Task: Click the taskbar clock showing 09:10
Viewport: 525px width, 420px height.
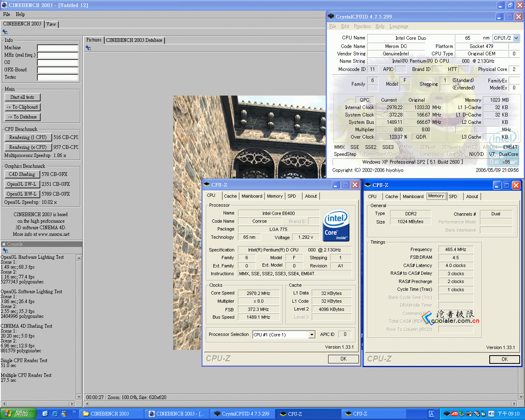Action: tap(509, 414)
